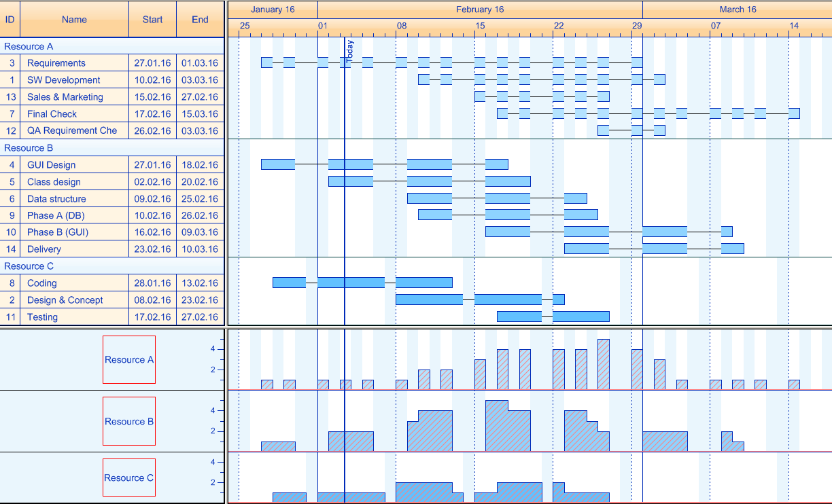832x504 pixels.
Task: Click the Resource C histogram label box
Action: point(129,478)
